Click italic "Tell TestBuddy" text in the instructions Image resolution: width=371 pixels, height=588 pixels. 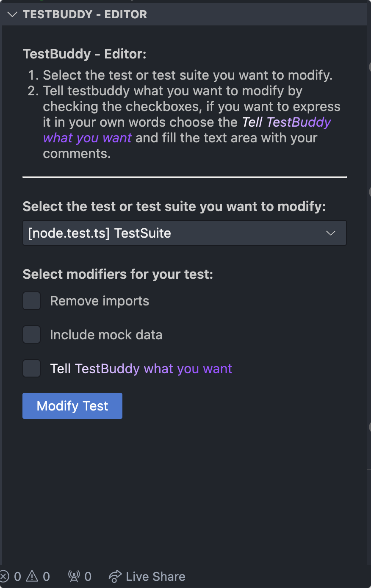pyautogui.click(x=286, y=122)
